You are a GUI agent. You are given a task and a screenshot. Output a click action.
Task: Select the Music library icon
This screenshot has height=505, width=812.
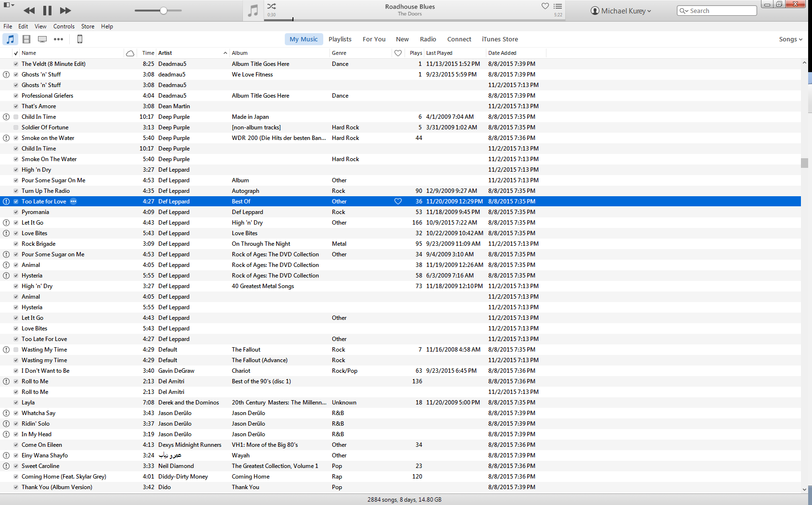pyautogui.click(x=10, y=39)
